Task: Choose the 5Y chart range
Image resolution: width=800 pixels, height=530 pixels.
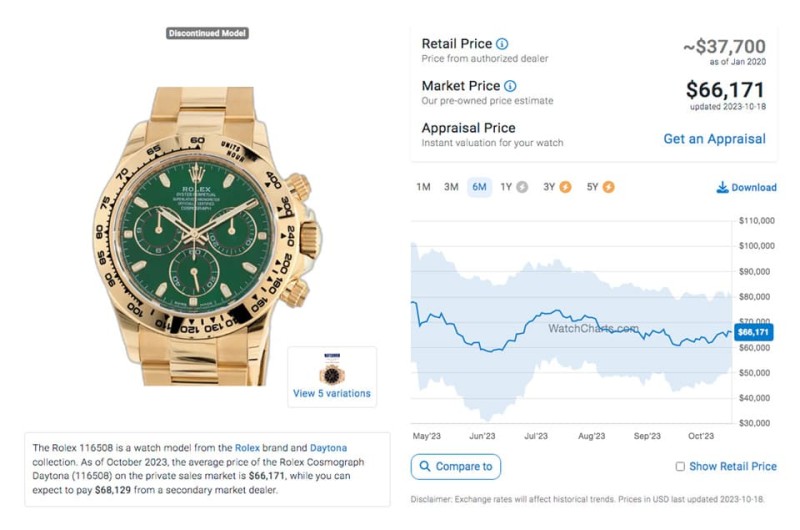Action: (592, 187)
